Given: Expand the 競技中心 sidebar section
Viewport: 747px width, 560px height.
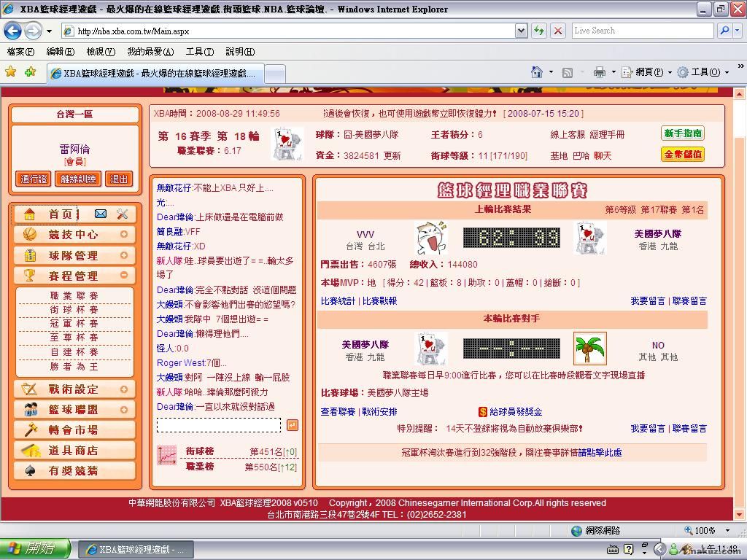Looking at the screenshot, I should click(x=124, y=234).
